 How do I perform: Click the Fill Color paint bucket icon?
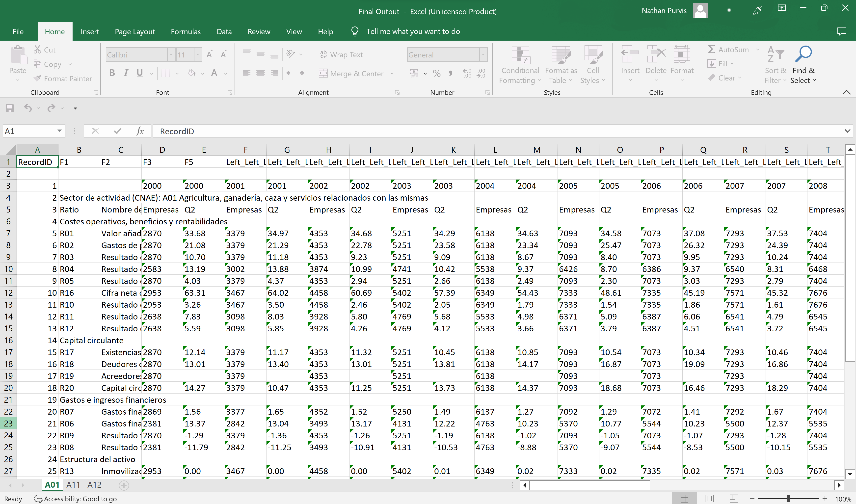[x=192, y=73]
